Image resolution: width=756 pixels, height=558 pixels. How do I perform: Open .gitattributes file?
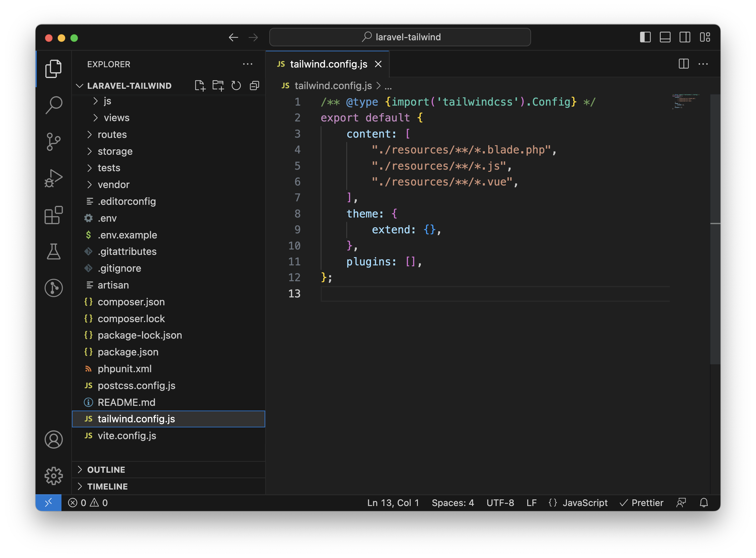[169, 252]
